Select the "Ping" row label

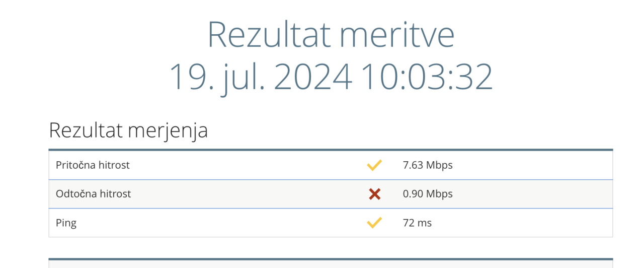(x=66, y=223)
